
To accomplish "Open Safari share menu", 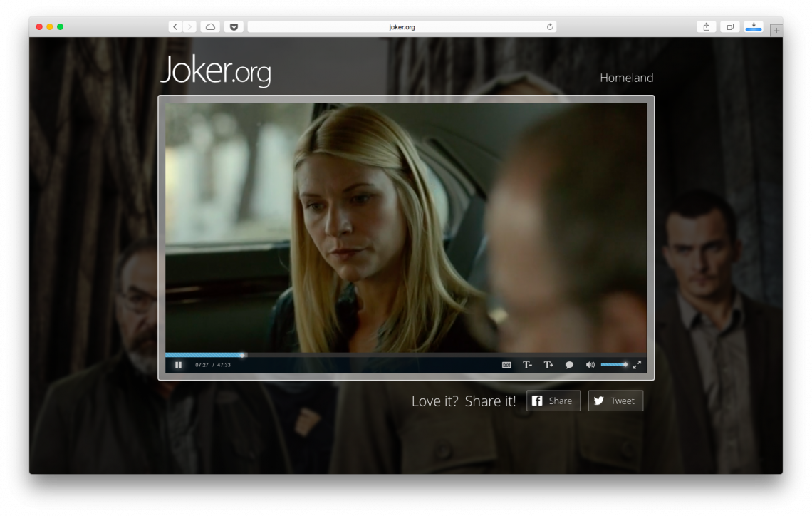I will 706,27.
